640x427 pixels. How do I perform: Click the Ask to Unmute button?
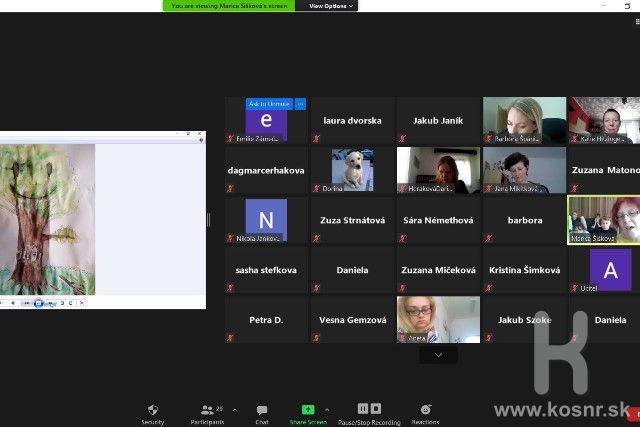coord(269,104)
